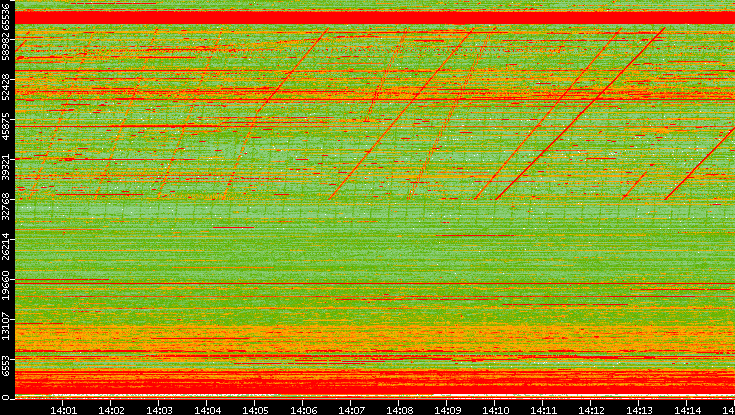Select the 14:03 tick label

point(159,410)
